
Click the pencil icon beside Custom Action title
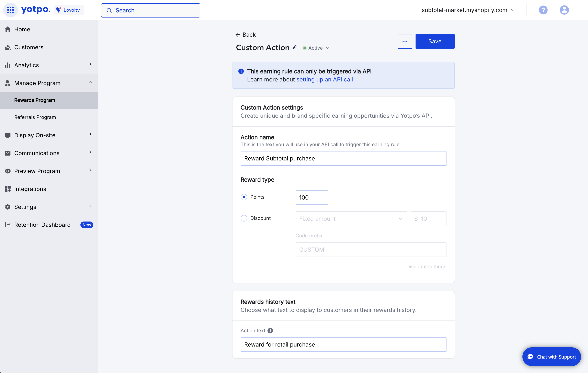(295, 48)
